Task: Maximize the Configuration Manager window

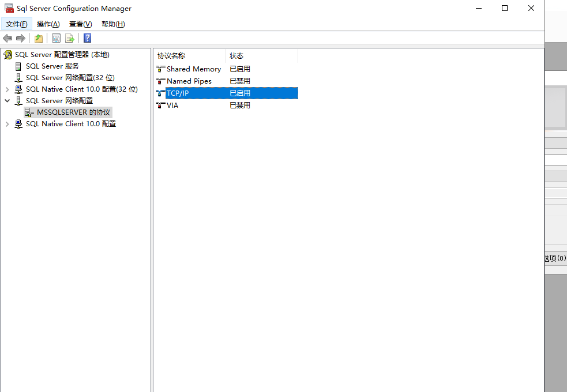Action: pos(505,8)
